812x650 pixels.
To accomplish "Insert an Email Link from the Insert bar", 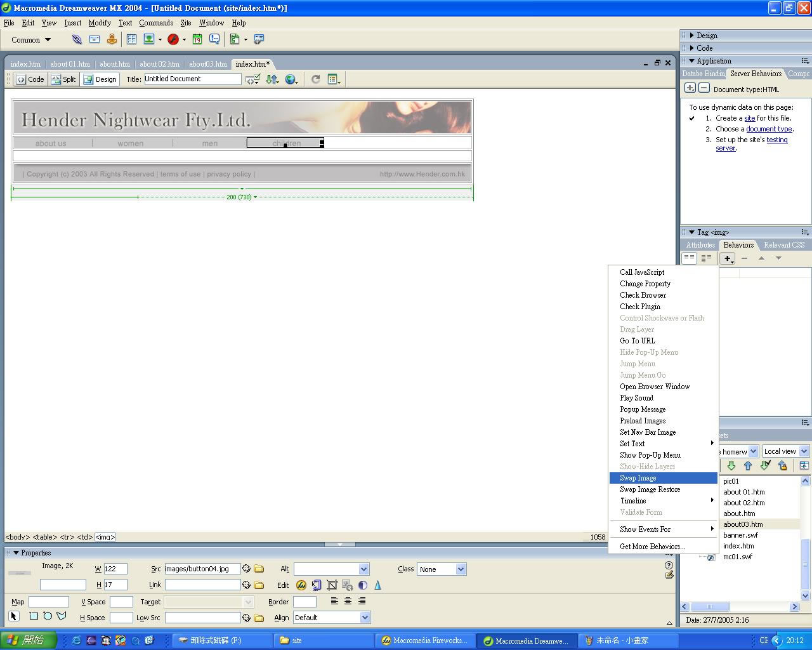I will point(95,39).
